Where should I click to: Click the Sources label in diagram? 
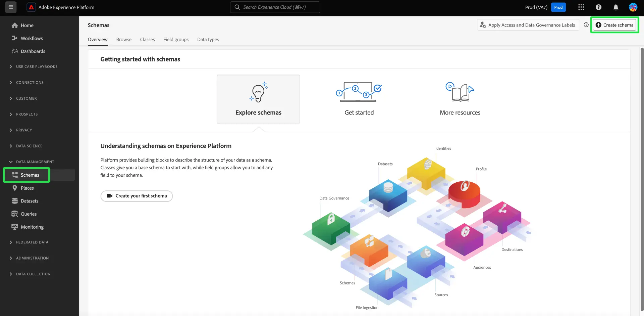(441, 295)
